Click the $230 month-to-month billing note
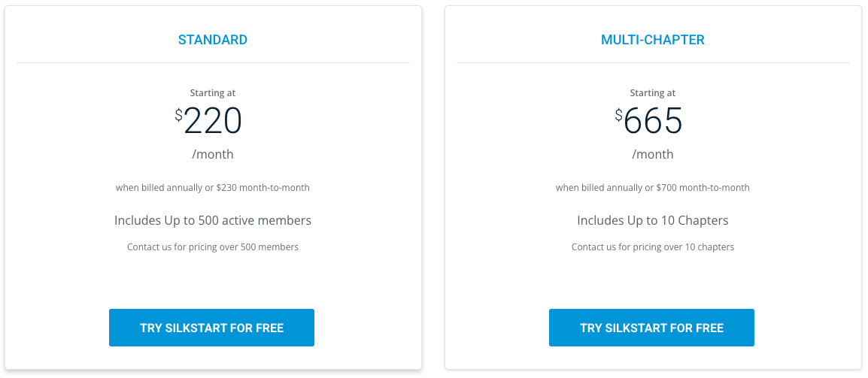868x378 pixels. [x=213, y=187]
